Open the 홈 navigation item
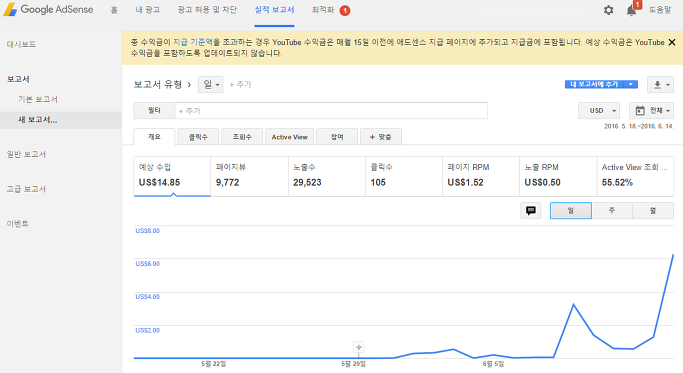 [x=114, y=10]
